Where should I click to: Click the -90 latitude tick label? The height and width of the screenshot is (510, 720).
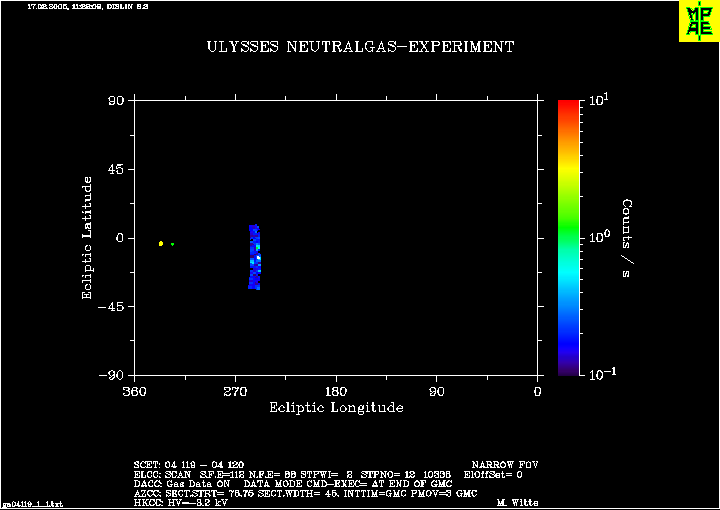(112, 375)
